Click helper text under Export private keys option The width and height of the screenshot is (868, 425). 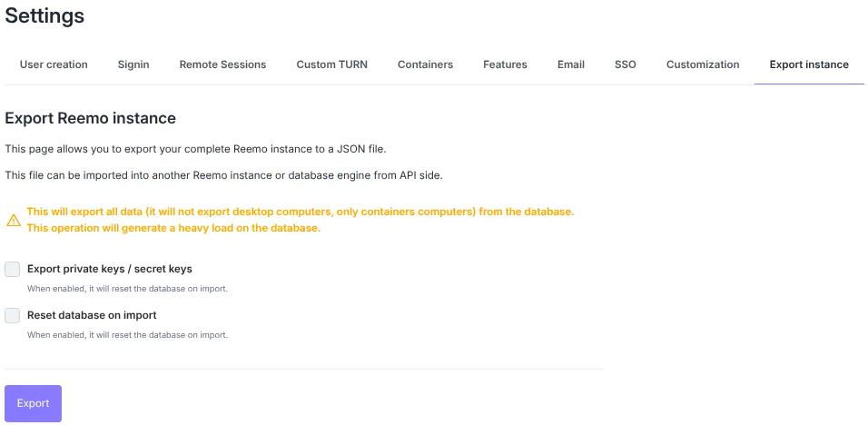pos(127,288)
